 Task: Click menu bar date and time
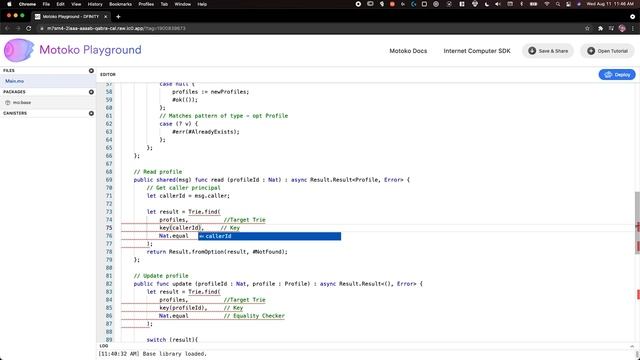610,4
